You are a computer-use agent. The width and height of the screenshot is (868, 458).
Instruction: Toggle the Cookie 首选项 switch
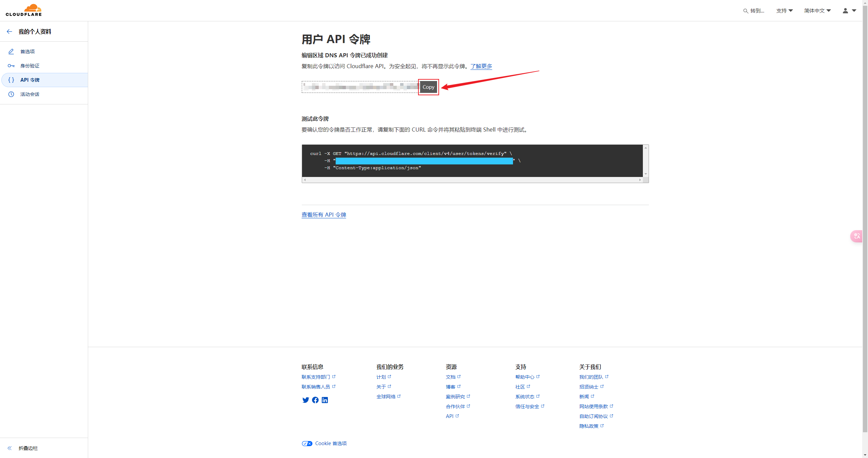pyautogui.click(x=307, y=443)
